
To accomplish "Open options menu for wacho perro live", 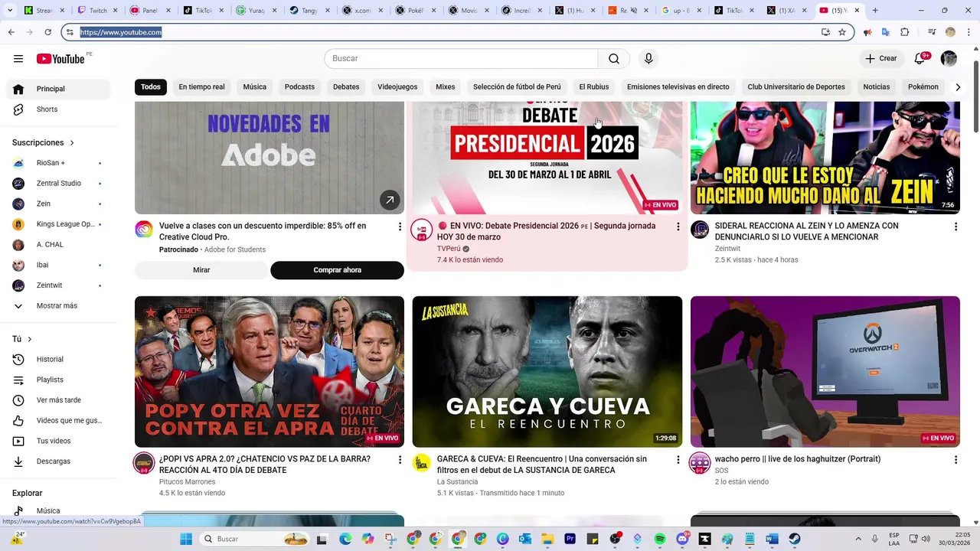I will pos(955,460).
